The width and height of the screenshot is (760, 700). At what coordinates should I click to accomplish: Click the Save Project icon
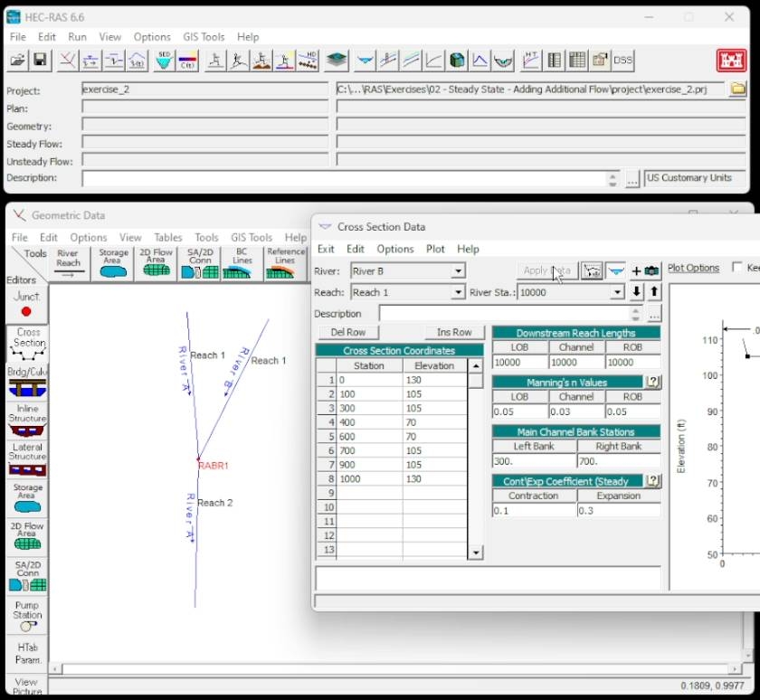[40, 61]
